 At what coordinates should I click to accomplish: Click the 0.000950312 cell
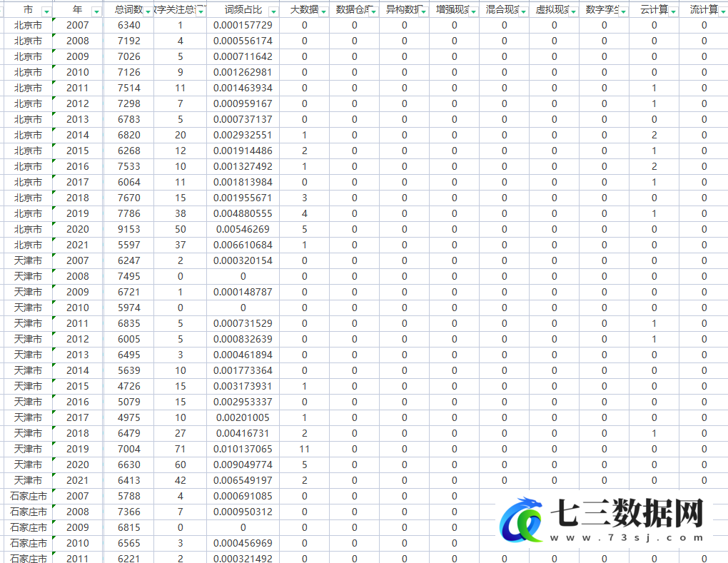[x=243, y=512]
